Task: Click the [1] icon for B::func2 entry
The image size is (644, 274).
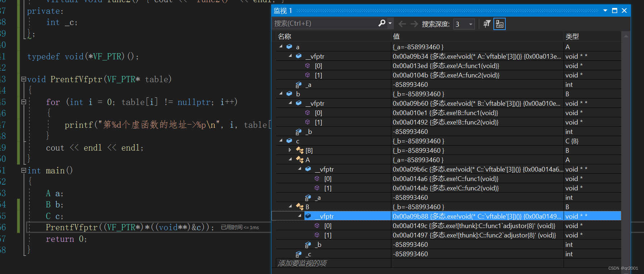Action: click(308, 122)
